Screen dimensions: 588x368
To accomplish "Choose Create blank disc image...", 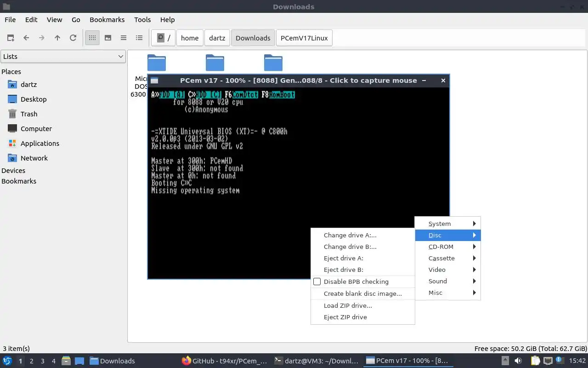I will (363, 293).
